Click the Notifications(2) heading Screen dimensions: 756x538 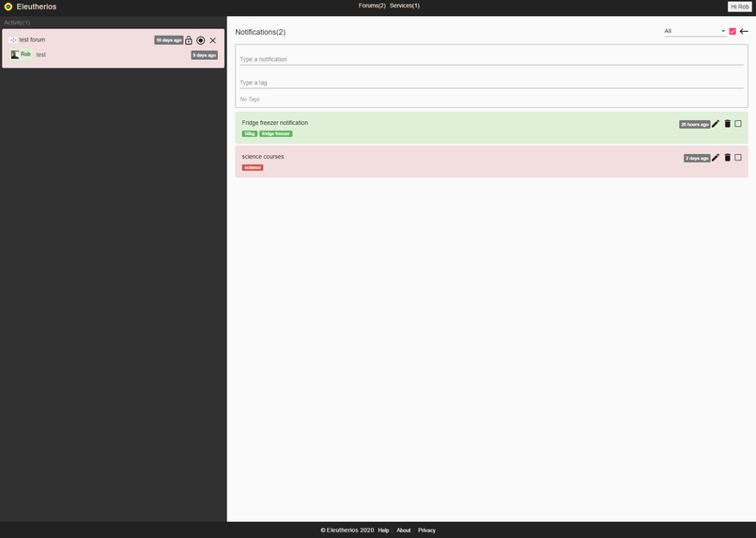(x=260, y=32)
